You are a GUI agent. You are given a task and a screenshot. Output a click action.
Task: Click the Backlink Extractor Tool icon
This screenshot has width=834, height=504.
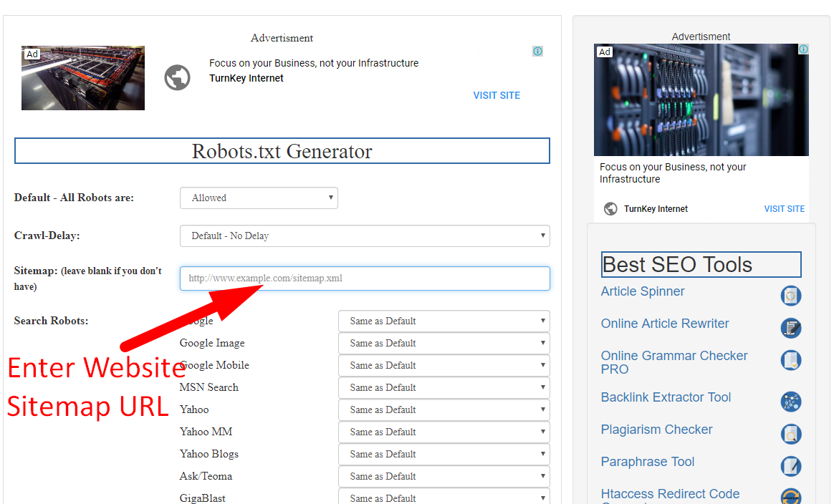click(791, 402)
